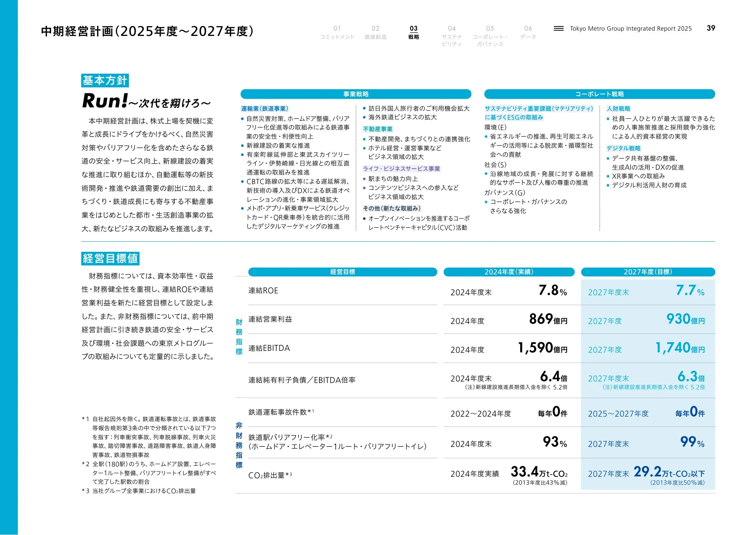The height and width of the screenshot is (535, 756).
Task: Click the 環境(E) label
Action: pyautogui.click(x=495, y=128)
